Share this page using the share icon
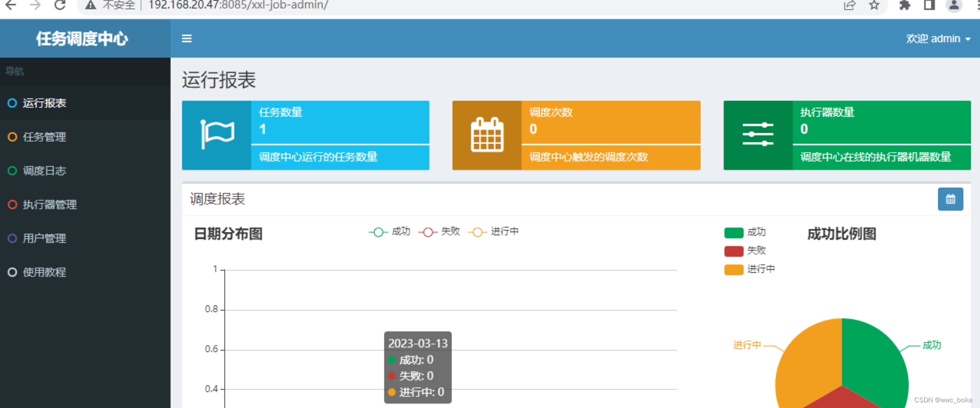Image resolution: width=980 pixels, height=408 pixels. click(x=849, y=5)
